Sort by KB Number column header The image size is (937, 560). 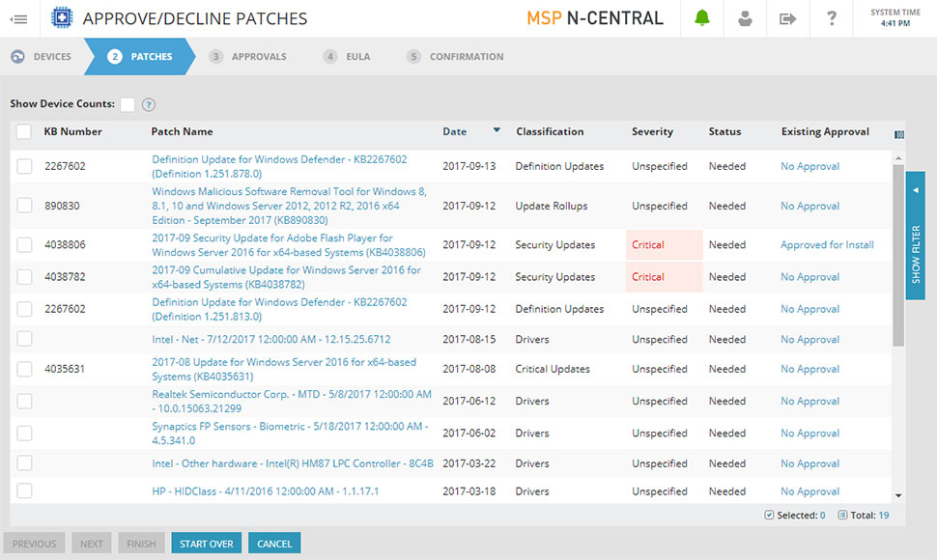pyautogui.click(x=72, y=132)
